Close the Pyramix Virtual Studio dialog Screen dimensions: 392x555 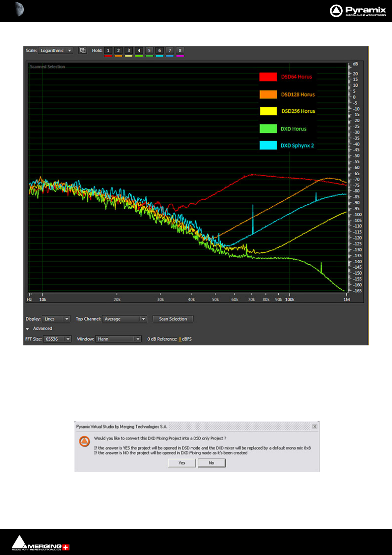pos(315,426)
